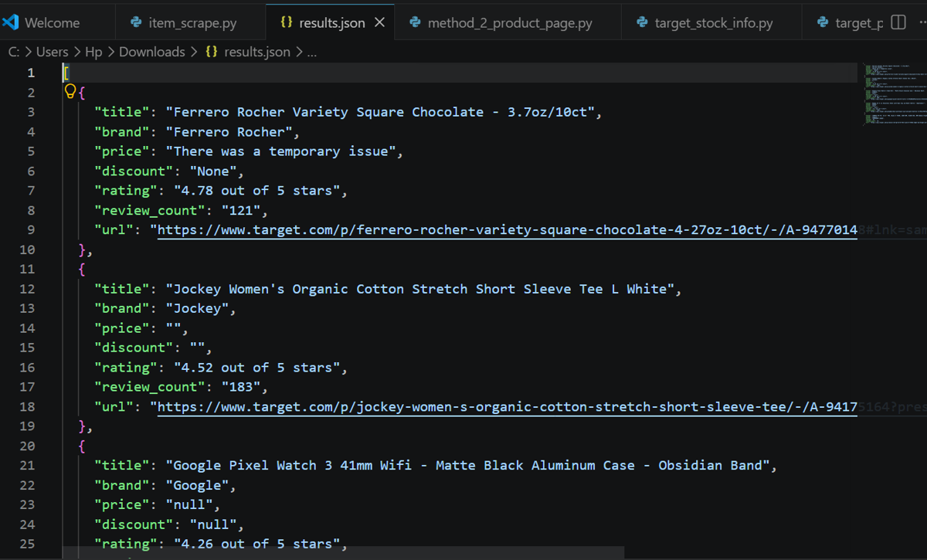This screenshot has height=560, width=927.
Task: Select the Users breadcrumb segment
Action: [x=53, y=52]
